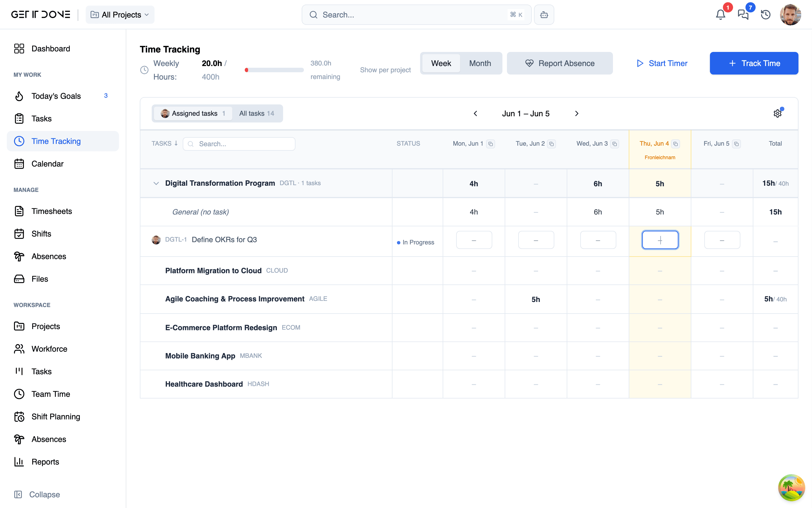Switch to Week view
The height and width of the screenshot is (508, 812).
441,63
